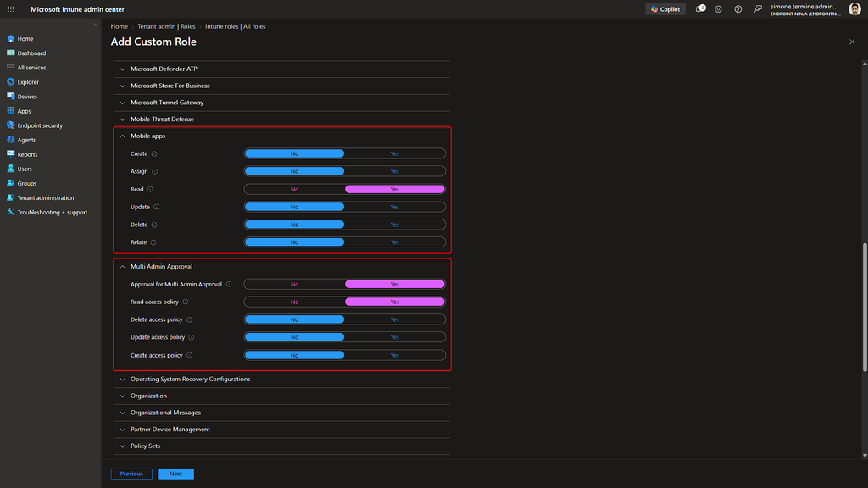868x488 pixels.
Task: Expand the Organization section
Action: click(x=281, y=396)
